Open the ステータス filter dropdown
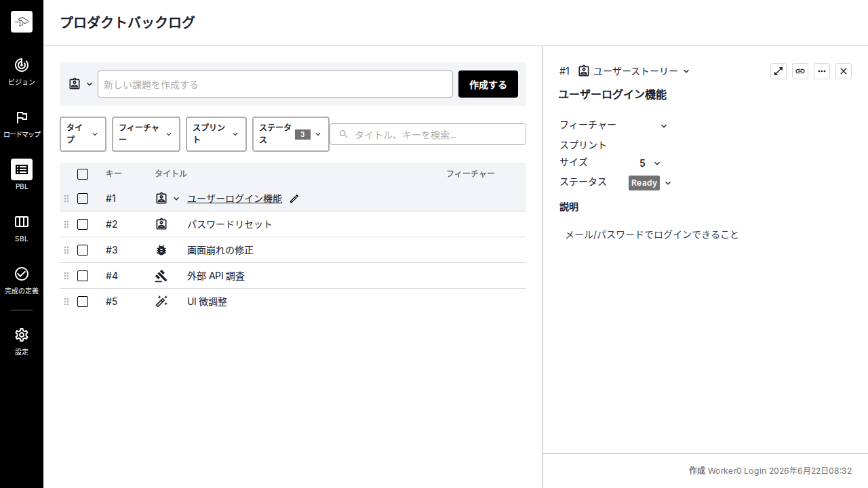The height and width of the screenshot is (488, 868). click(291, 134)
